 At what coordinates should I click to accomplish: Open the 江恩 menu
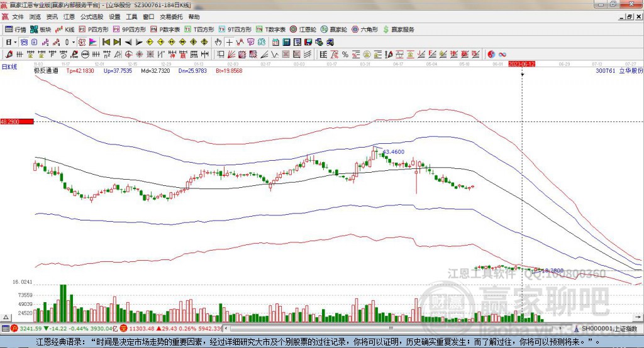pos(69,17)
